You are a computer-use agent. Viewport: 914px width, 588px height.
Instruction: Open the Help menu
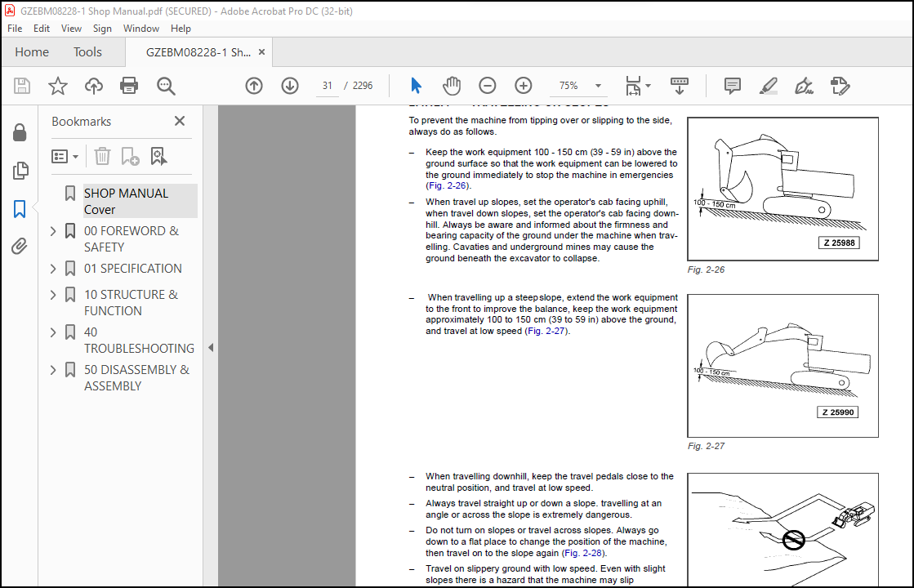181,29
